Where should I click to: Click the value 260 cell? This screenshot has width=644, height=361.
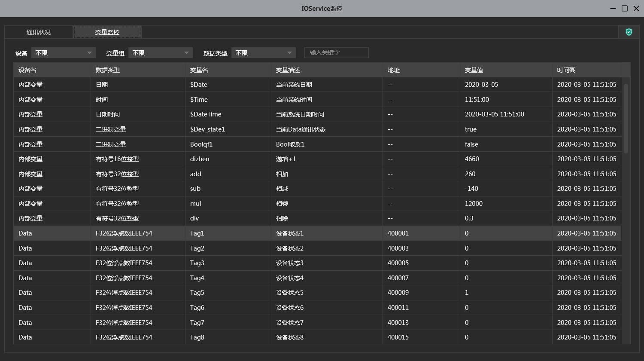[506, 174]
